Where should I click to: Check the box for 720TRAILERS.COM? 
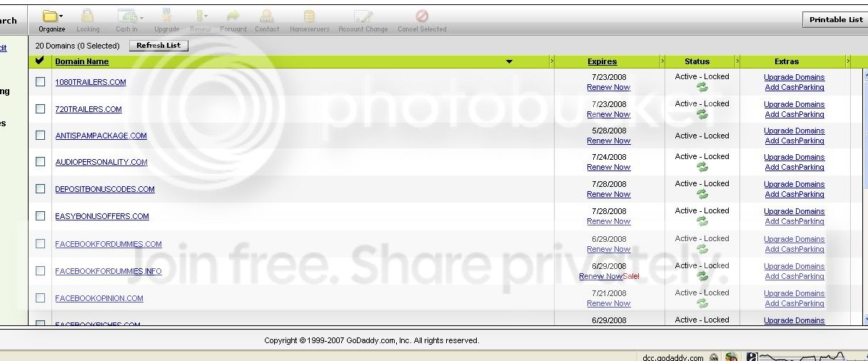40,108
